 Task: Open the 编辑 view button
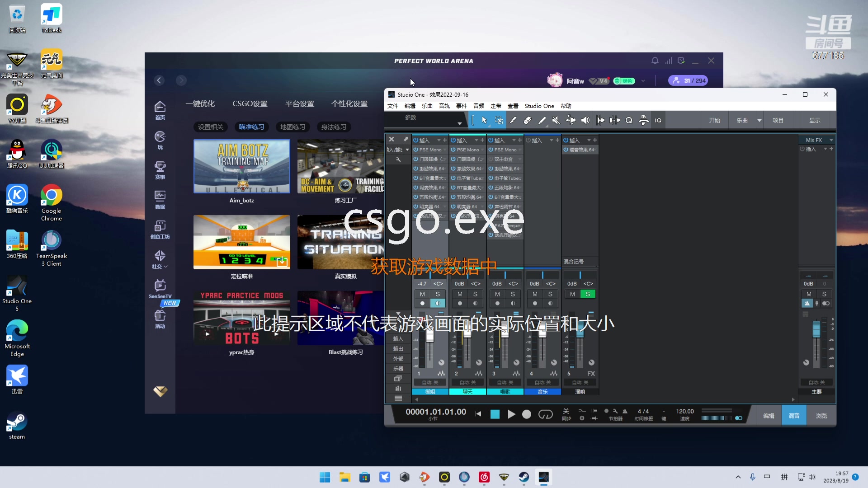point(769,416)
